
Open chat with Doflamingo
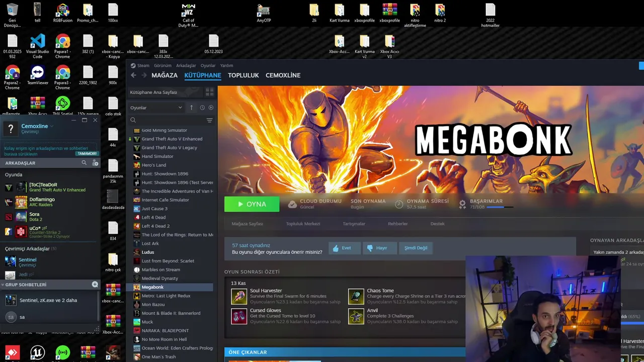pyautogui.click(x=50, y=202)
